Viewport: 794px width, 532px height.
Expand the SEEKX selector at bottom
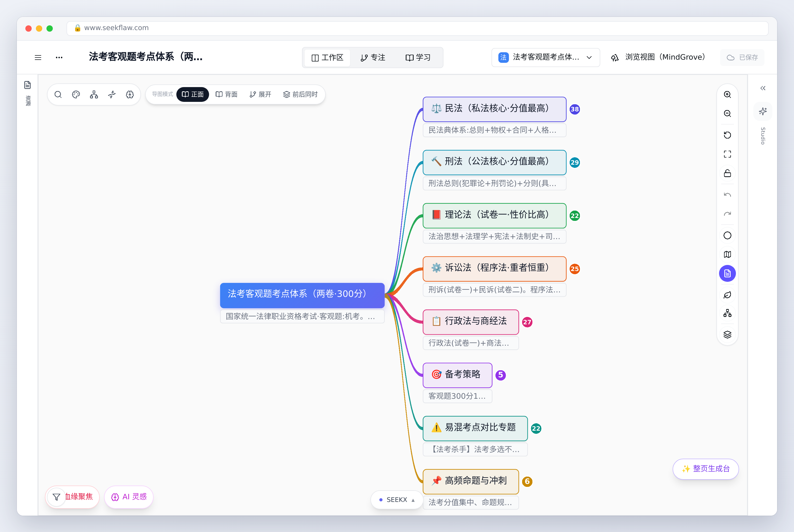pos(397,500)
